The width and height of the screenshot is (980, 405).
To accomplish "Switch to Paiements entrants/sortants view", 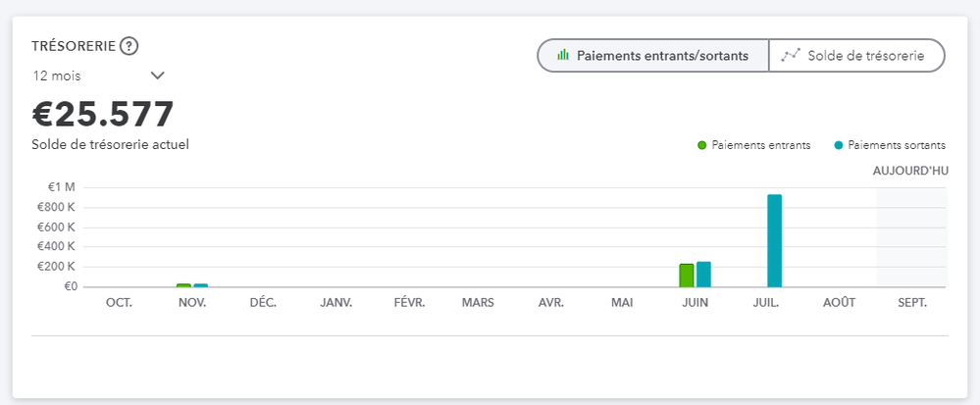I will click(x=653, y=56).
